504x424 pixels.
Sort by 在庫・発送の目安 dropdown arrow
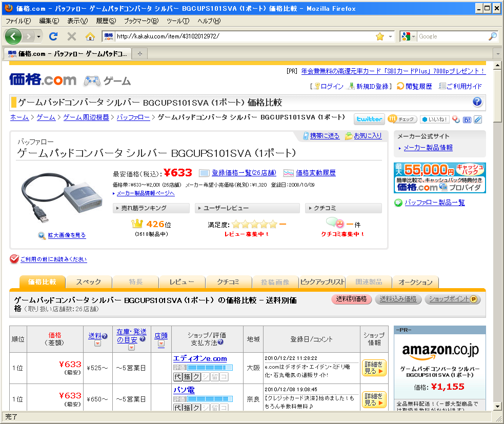(131, 348)
